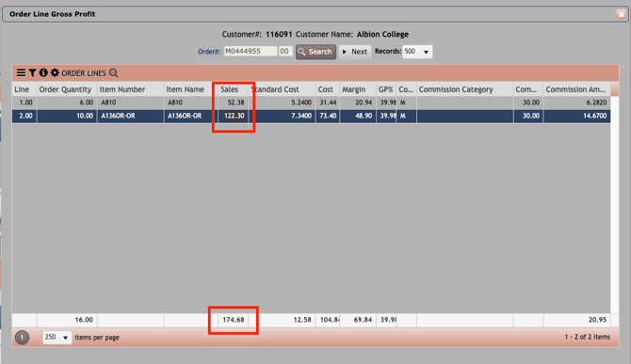The image size is (631, 364).
Task: Close the Order Line Gross Profit dialog
Action: pos(621,14)
